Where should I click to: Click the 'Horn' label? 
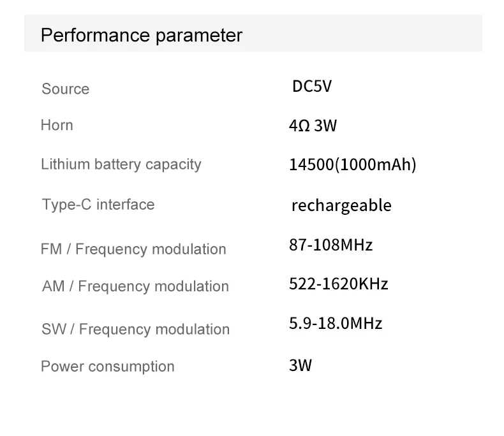(x=57, y=125)
